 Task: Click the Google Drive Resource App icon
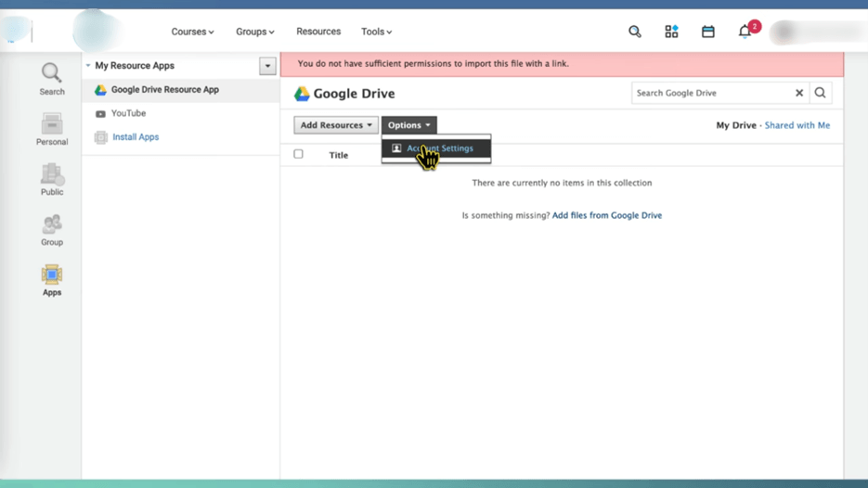(x=100, y=90)
